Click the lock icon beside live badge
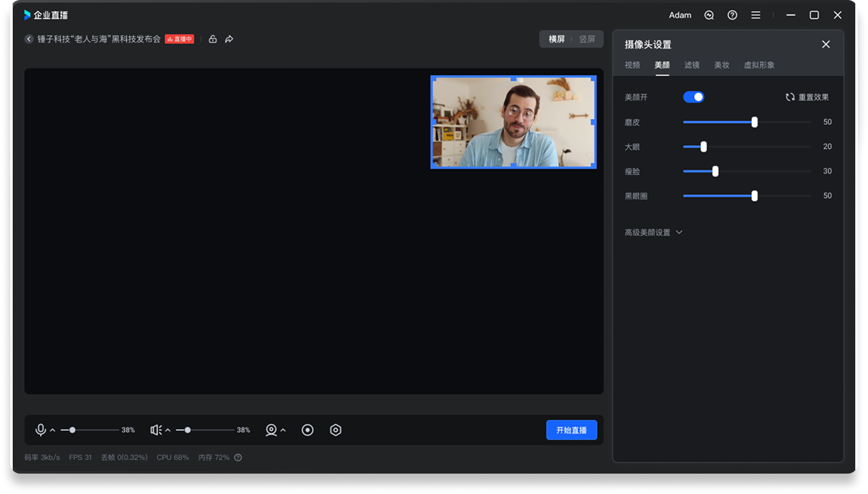The height and width of the screenshot is (494, 868). (213, 39)
